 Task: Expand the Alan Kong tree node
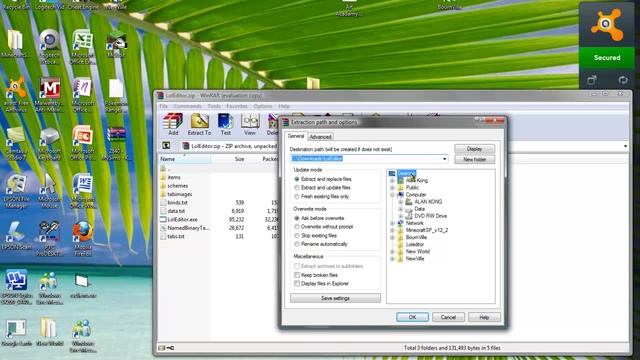(392, 180)
